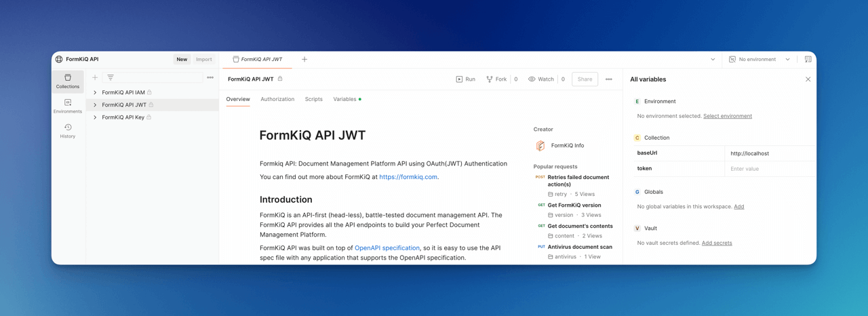Screen dimensions: 868x316
Task: Expand the FormKiQ API JWT collection
Action: coord(95,105)
